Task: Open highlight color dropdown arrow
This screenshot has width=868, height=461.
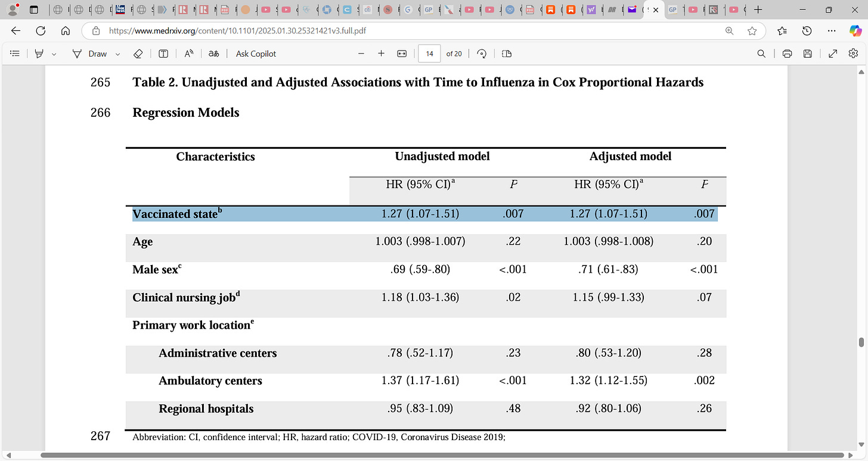Action: click(54, 54)
